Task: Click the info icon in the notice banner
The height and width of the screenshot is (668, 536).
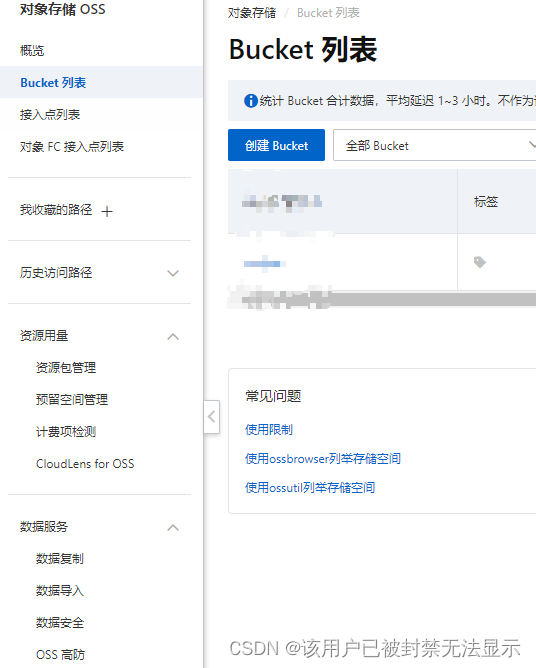Action: click(x=251, y=101)
